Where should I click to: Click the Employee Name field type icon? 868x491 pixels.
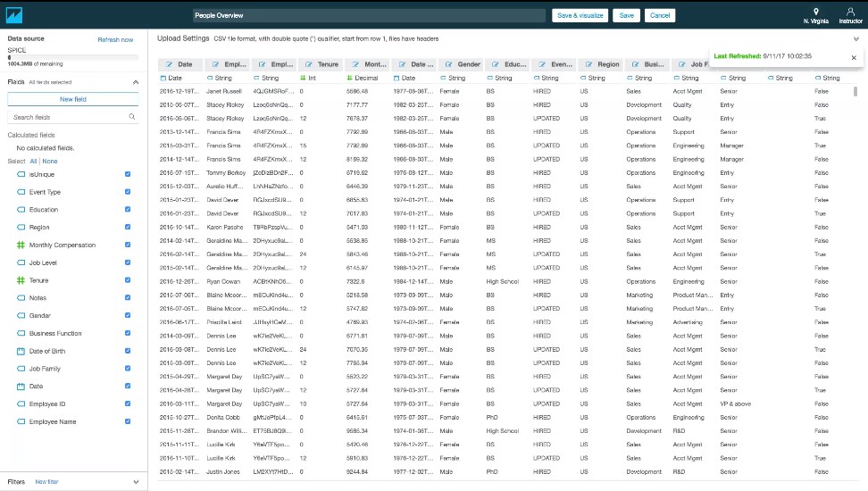[x=21, y=421]
